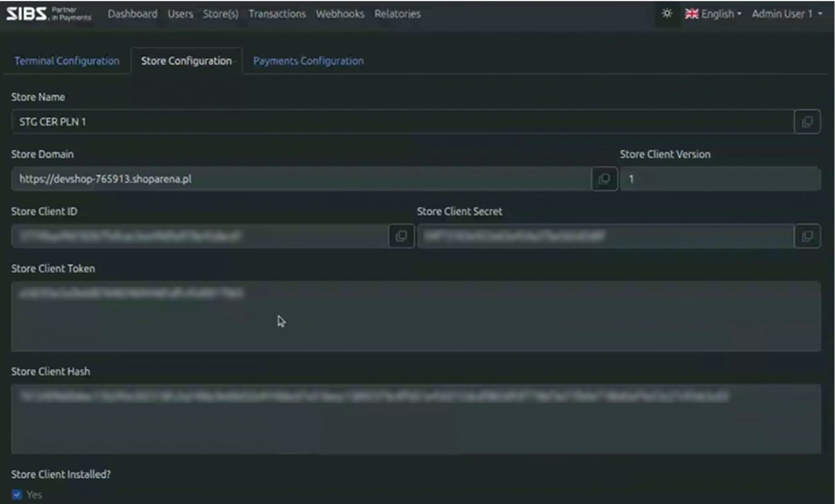Viewport: 835px width, 504px height.
Task: Click the SIBS logo in the navbar
Action: [48, 14]
